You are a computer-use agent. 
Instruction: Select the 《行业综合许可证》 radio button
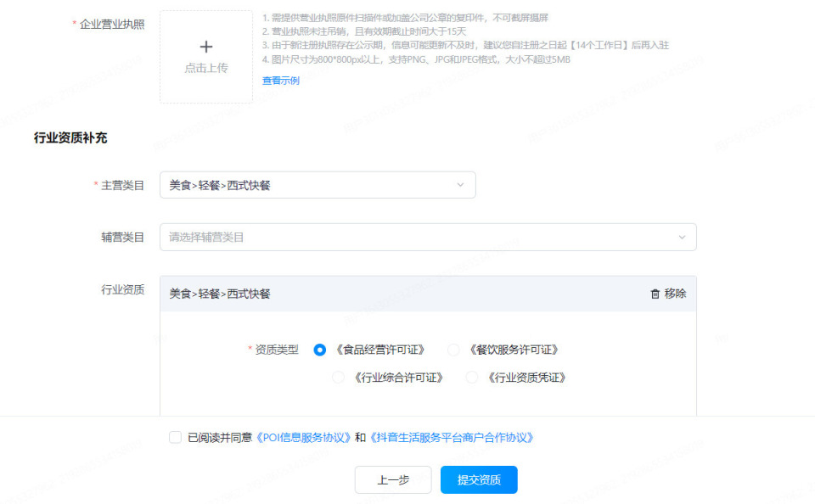339,378
